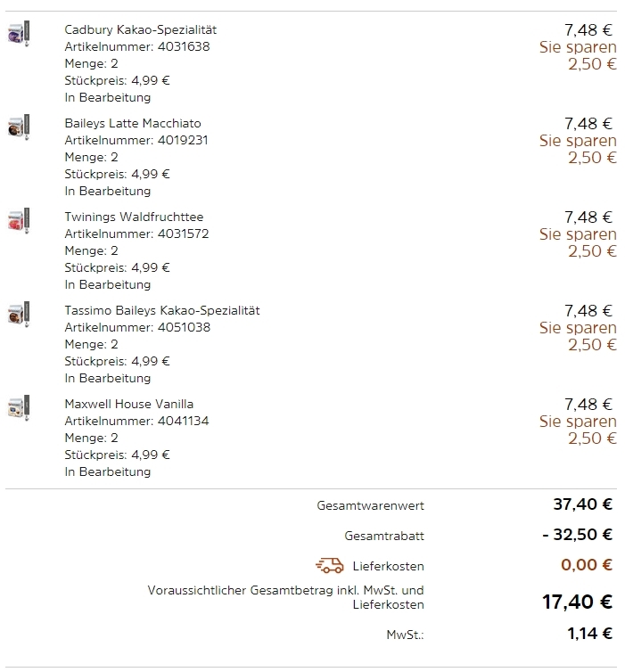This screenshot has height=672, width=625.
Task: Open the Tassimo Baileys Kakao-Spezialität title
Action: 162,310
